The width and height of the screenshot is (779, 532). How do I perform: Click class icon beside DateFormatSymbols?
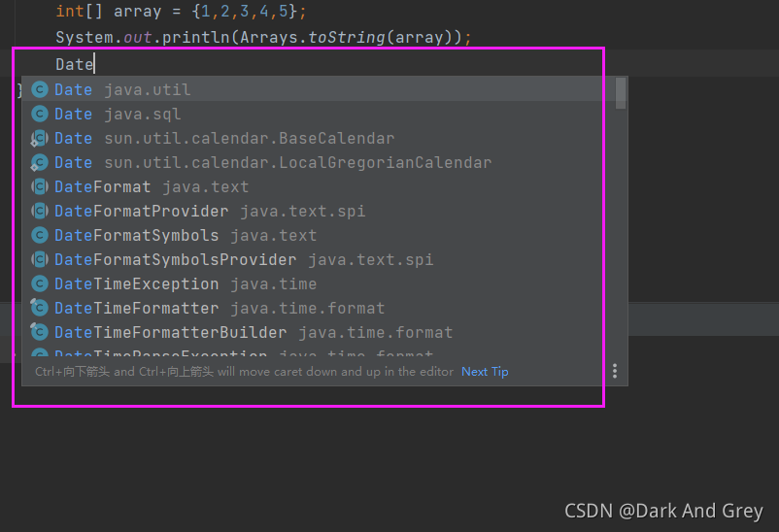40,235
